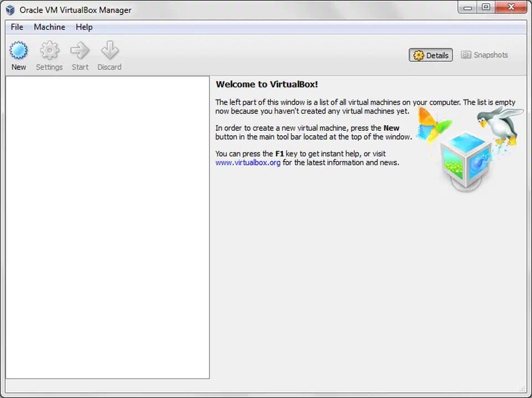The height and width of the screenshot is (398, 532).
Task: Click the gear icon on the Details button
Action: [x=419, y=55]
